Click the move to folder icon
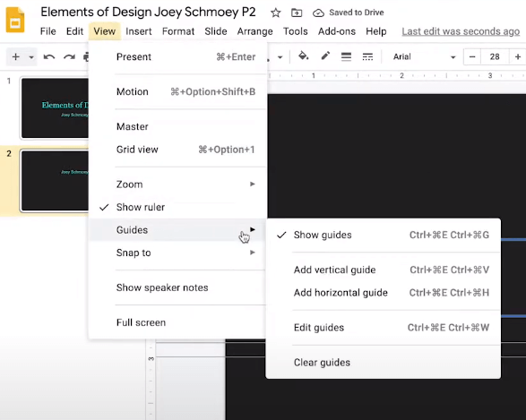526x420 pixels. (297, 13)
